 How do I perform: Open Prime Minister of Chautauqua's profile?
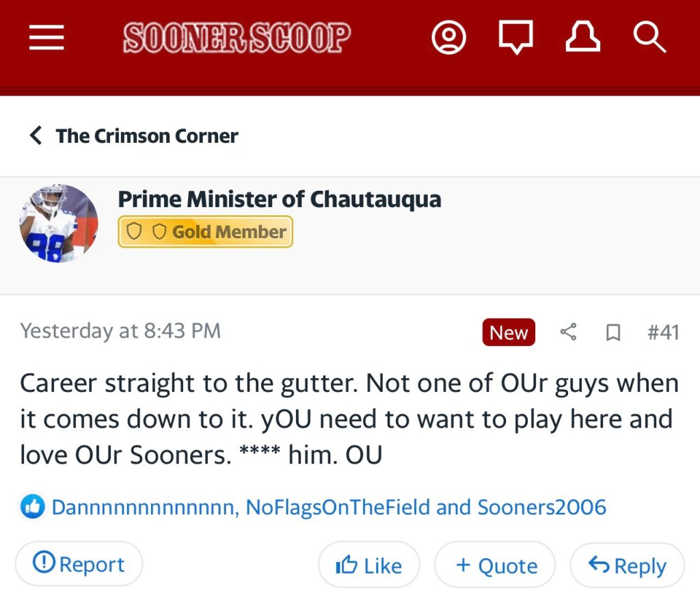[279, 199]
